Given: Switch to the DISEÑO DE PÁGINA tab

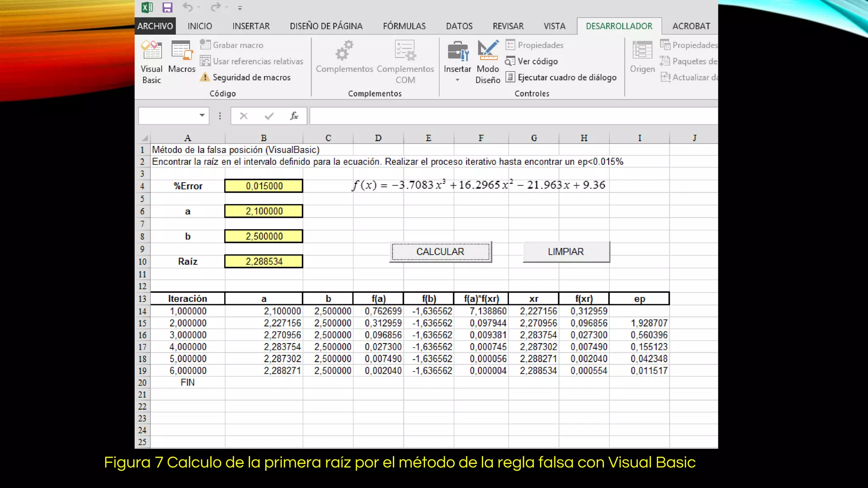Looking at the screenshot, I should pos(326,26).
